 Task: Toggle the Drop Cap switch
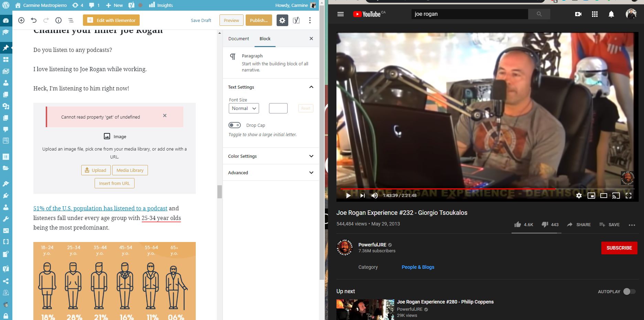[235, 125]
